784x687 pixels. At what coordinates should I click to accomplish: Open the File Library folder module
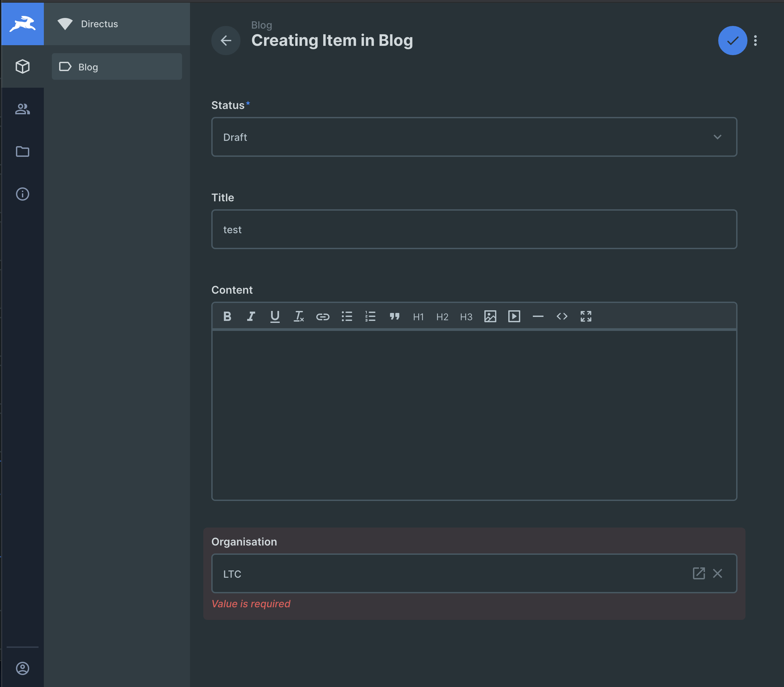pyautogui.click(x=23, y=151)
